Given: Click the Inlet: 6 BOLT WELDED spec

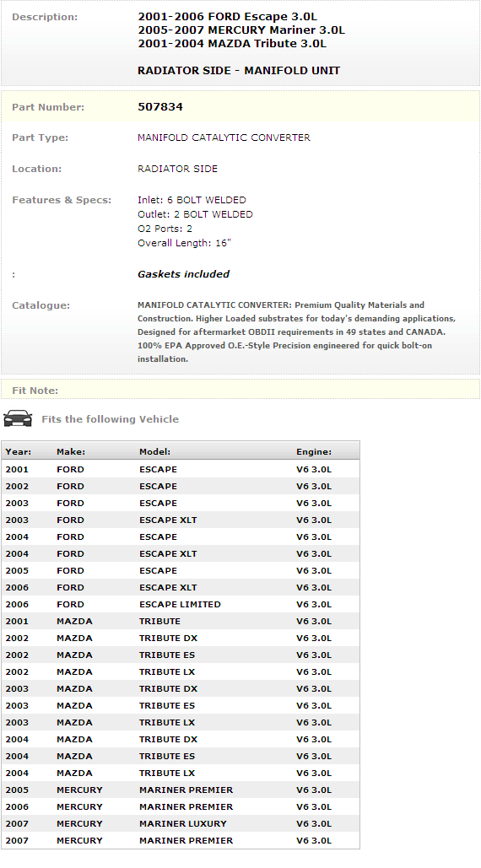Looking at the screenshot, I should [192, 200].
